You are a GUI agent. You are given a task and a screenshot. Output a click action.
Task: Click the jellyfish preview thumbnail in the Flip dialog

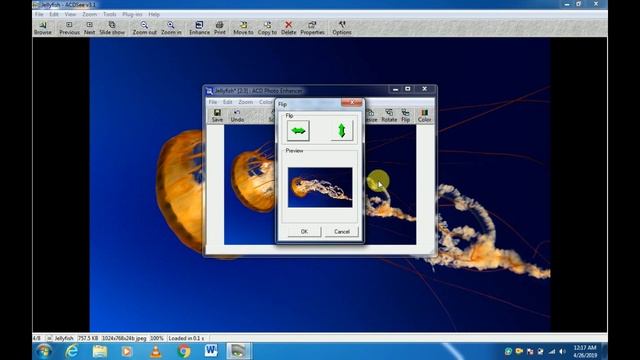coord(320,187)
